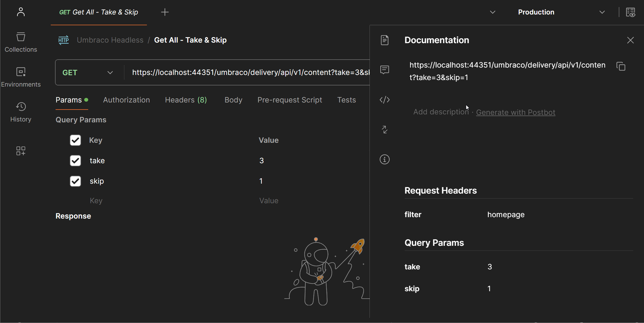
Task: Close the Documentation panel
Action: (x=630, y=40)
